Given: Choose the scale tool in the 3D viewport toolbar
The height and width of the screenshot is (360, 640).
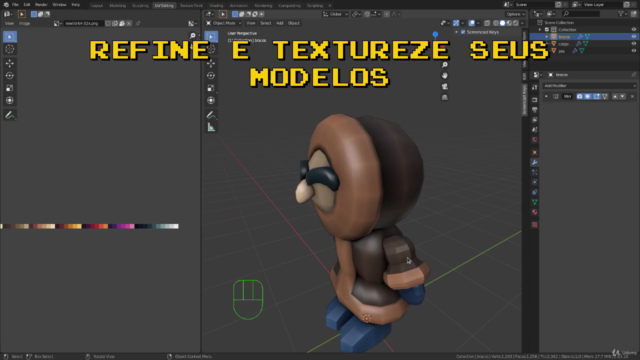Looking at the screenshot, I should [211, 88].
